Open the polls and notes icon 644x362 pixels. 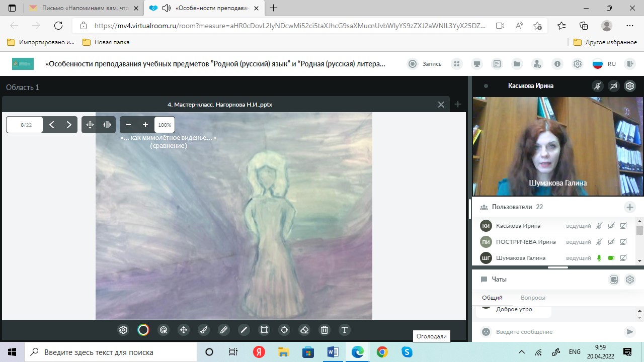point(497,64)
